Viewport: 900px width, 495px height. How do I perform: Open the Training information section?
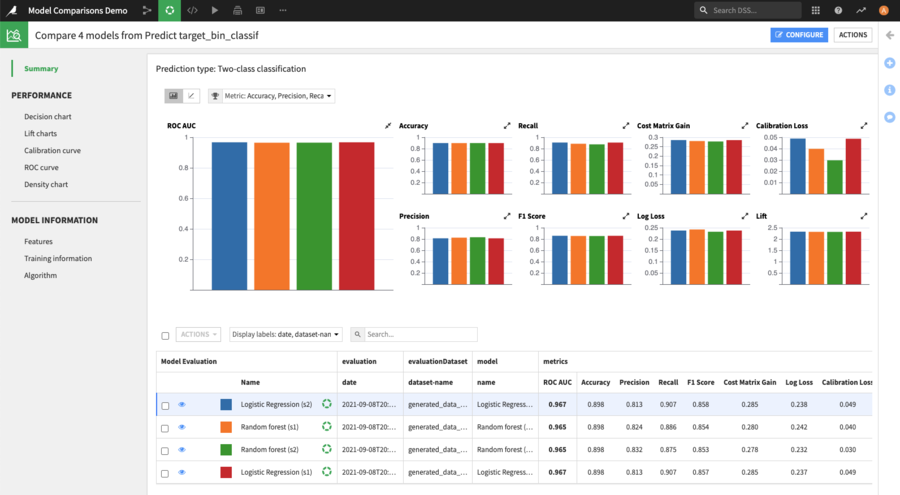click(x=58, y=258)
